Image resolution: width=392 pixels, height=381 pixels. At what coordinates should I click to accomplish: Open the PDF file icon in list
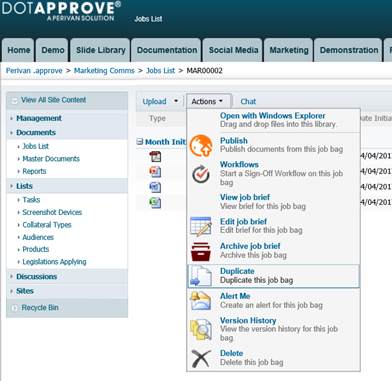point(155,156)
